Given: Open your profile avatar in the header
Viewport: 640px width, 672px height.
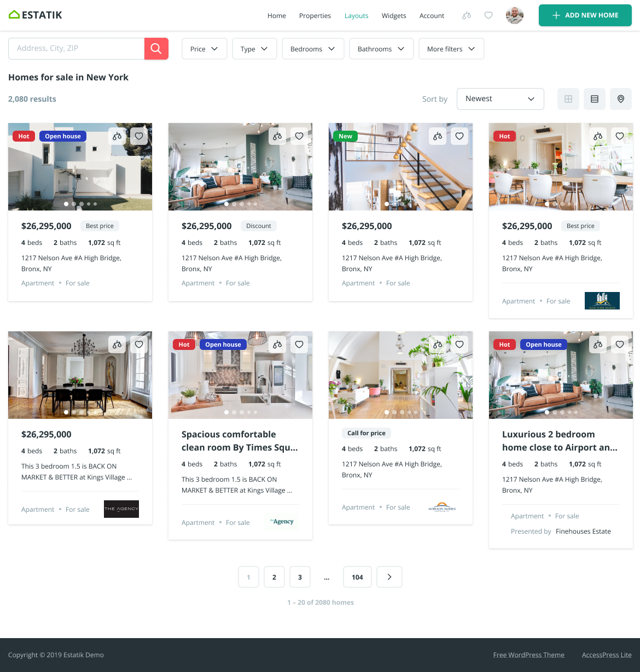Looking at the screenshot, I should [x=514, y=15].
